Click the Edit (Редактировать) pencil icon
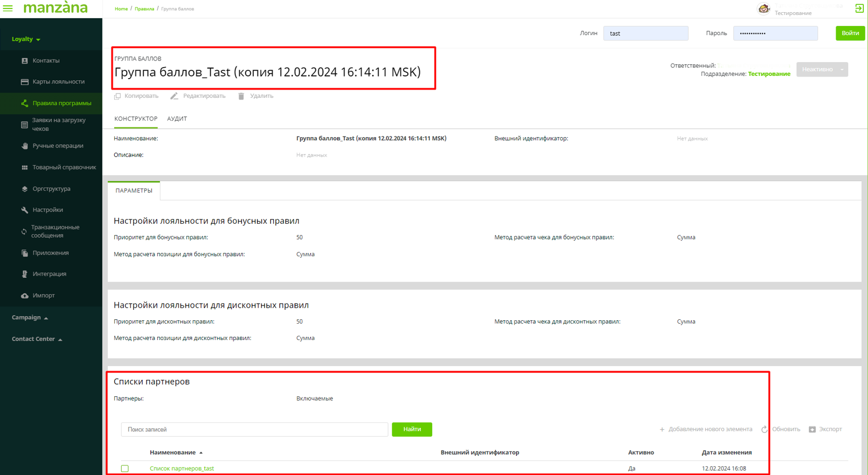 (x=174, y=96)
